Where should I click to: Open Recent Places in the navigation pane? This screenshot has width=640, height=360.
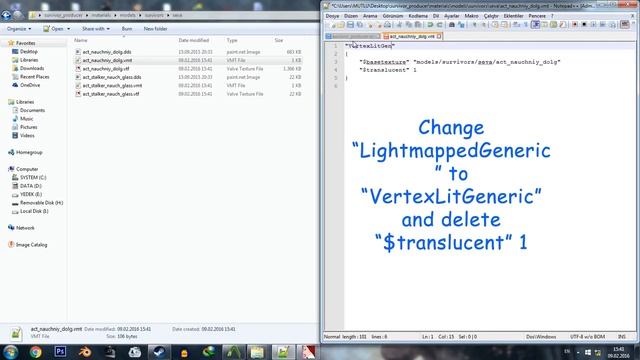pos(34,77)
